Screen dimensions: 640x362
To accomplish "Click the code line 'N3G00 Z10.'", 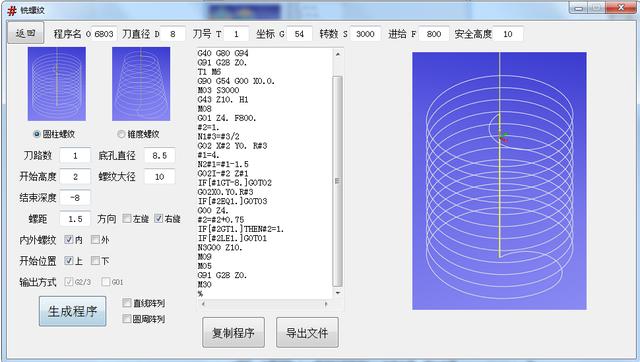I will [x=220, y=248].
